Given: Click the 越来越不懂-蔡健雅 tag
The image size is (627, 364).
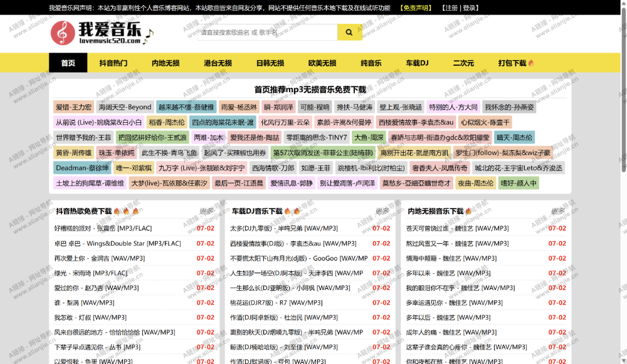Looking at the screenshot, I should click(x=186, y=107).
